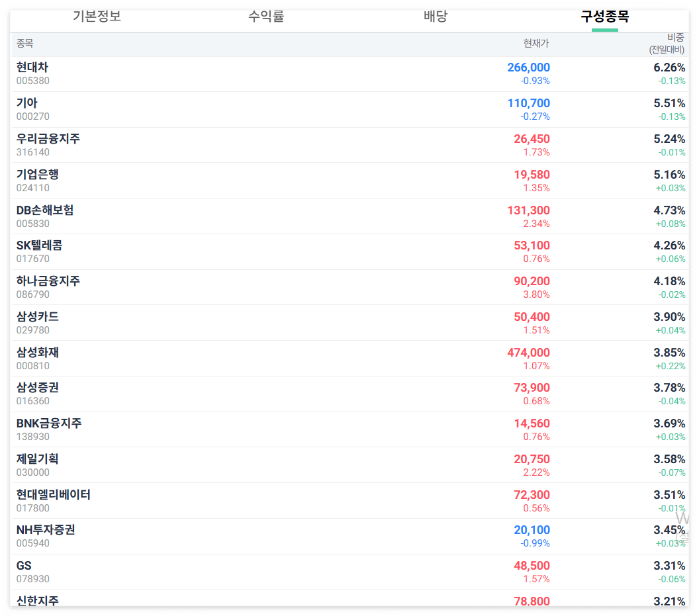699x616 pixels.
Task: Open the 수익률 tab
Action: [266, 17]
